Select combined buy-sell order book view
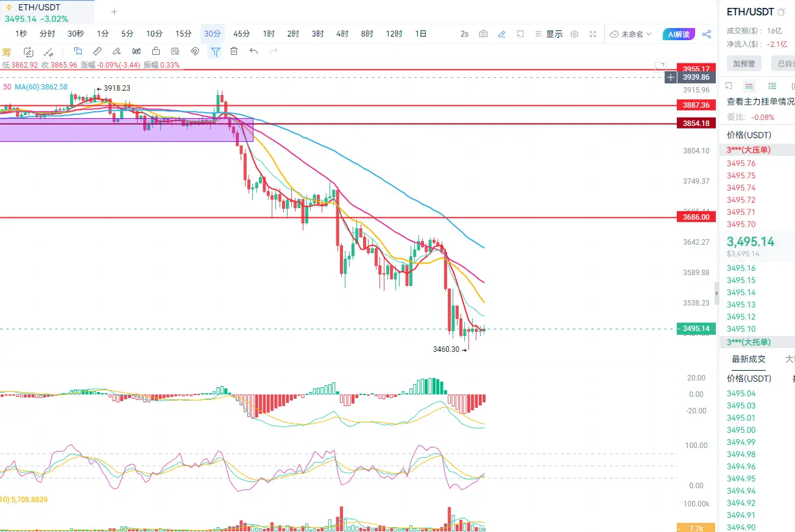This screenshot has height=532, width=795. (x=749, y=86)
